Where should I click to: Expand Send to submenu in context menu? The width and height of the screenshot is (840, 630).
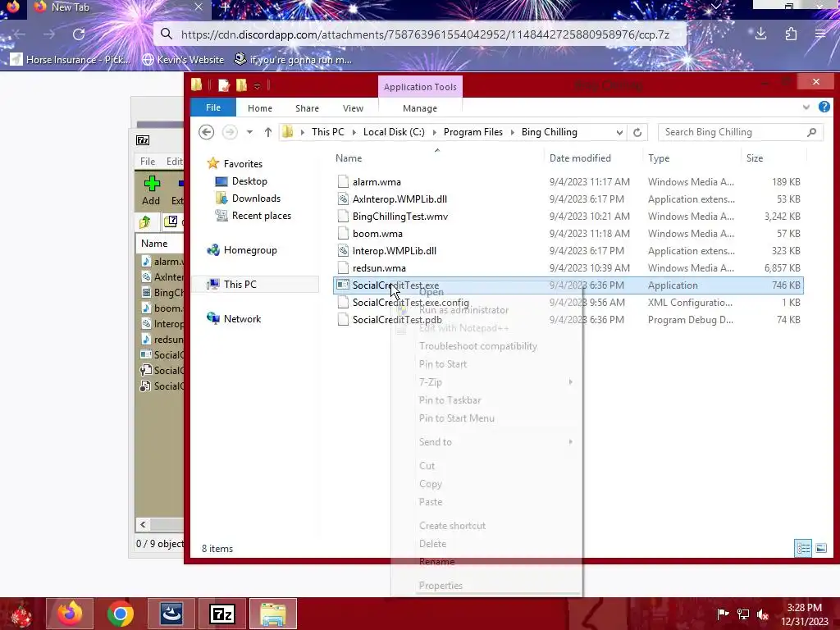click(571, 442)
